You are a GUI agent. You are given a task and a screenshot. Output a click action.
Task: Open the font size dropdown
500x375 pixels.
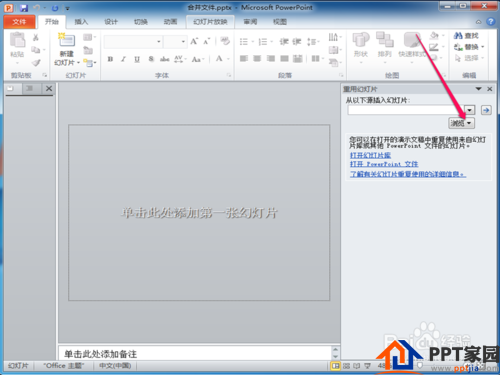pos(183,42)
